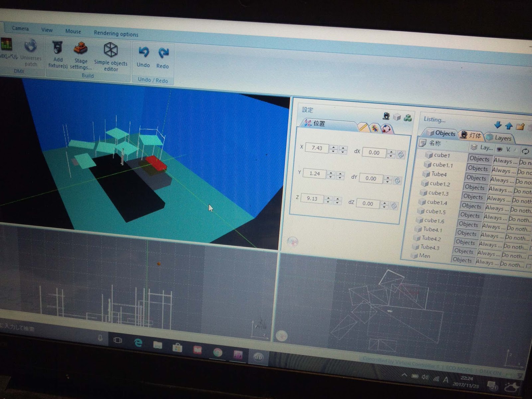Open the Always dropdown for the Men row
Viewport: 532px width, 399px height.
[487, 262]
